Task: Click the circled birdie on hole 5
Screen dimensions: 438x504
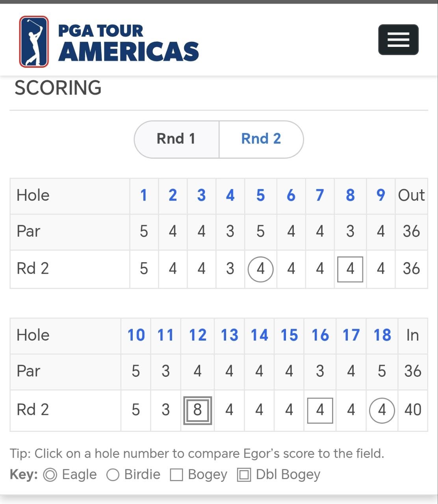Action: tap(260, 269)
